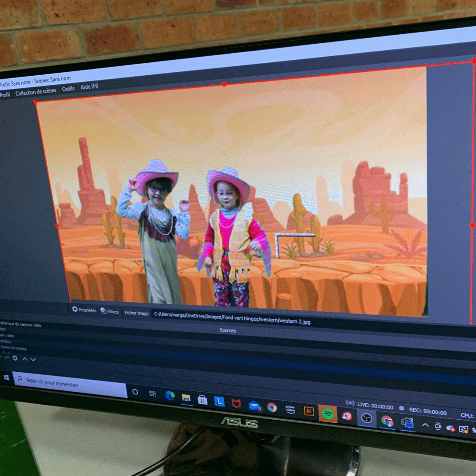Select the 'jhonny le cowboy' scene

click(x=14, y=348)
